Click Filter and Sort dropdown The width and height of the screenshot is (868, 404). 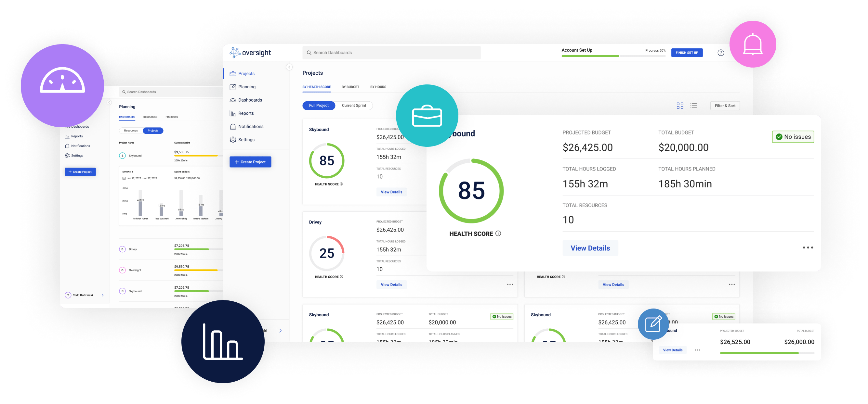pos(726,105)
